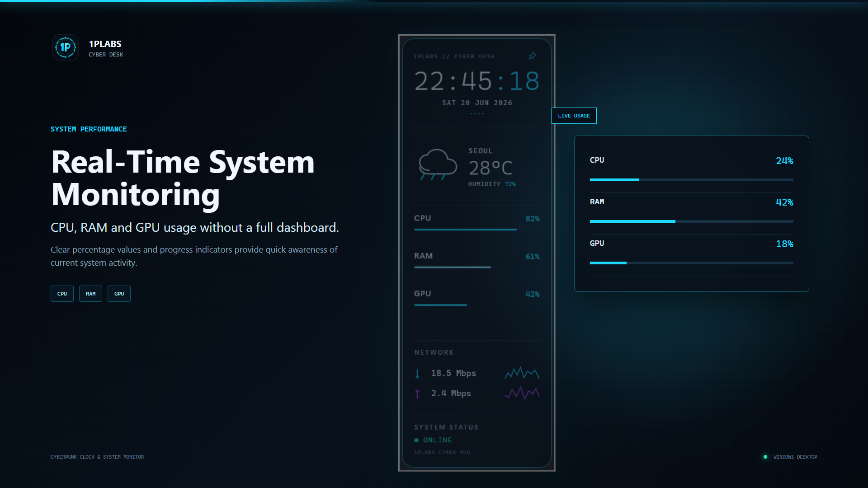This screenshot has height=488, width=868.
Task: Click the ONLINE status text
Action: [438, 440]
